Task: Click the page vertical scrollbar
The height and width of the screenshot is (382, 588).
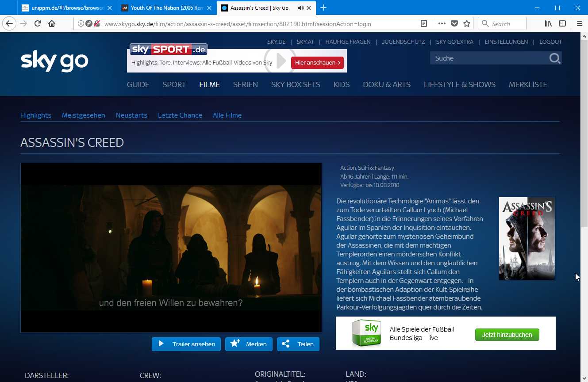Action: point(584,133)
